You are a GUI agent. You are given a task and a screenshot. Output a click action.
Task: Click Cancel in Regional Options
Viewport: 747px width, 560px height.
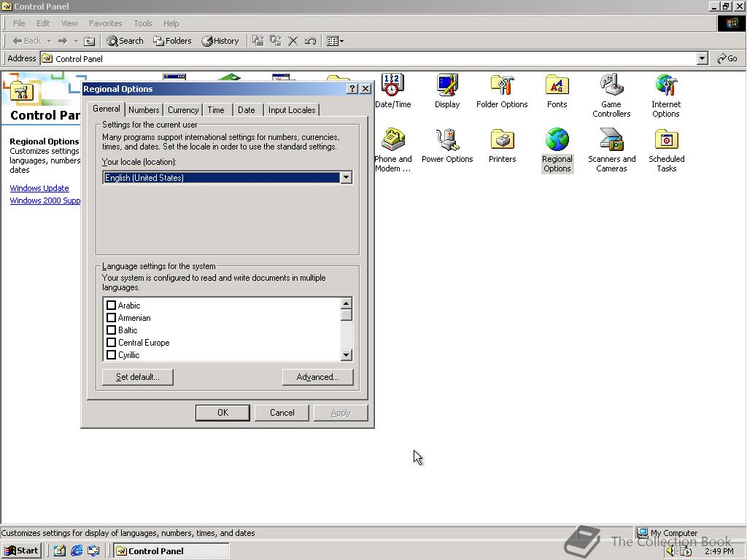click(x=282, y=413)
